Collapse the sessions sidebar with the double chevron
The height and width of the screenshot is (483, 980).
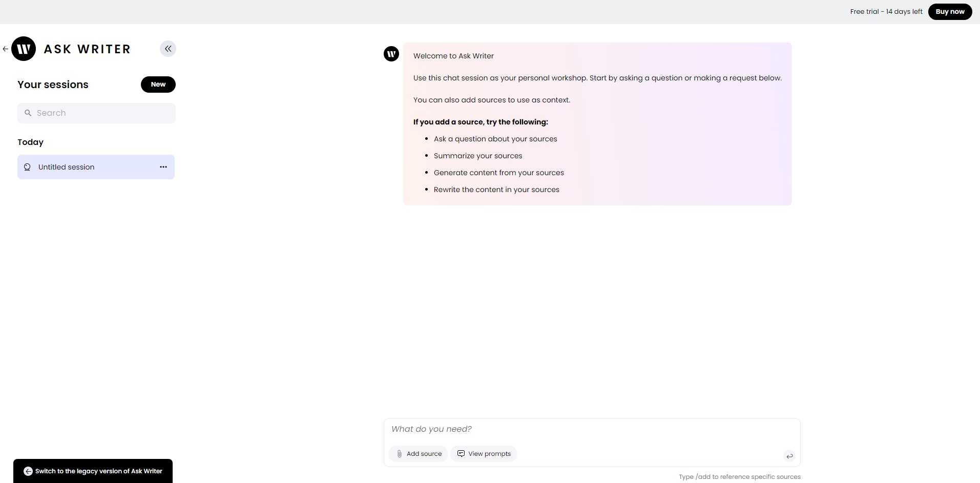(x=168, y=49)
